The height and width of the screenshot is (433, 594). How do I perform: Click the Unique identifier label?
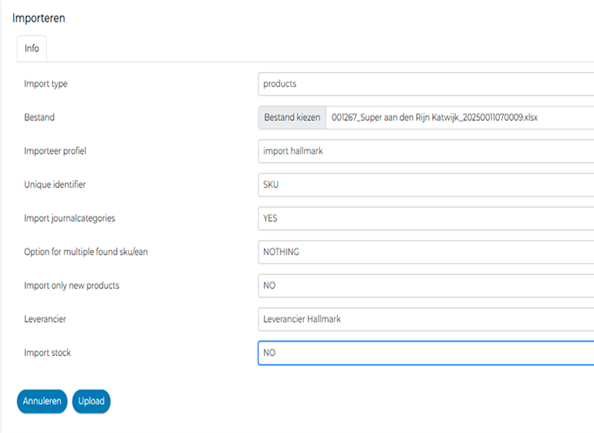pyautogui.click(x=55, y=184)
